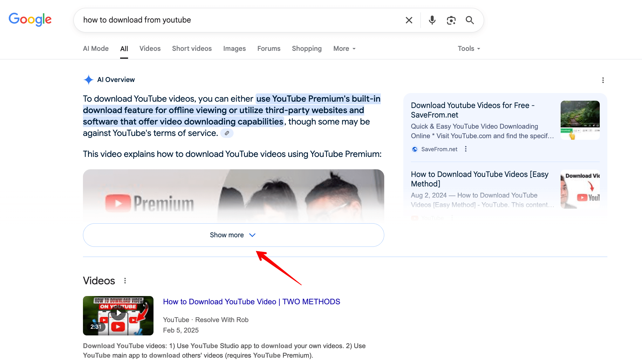Click the AI Overview sparkle icon
Screen dimensions: 642x364
click(x=88, y=80)
